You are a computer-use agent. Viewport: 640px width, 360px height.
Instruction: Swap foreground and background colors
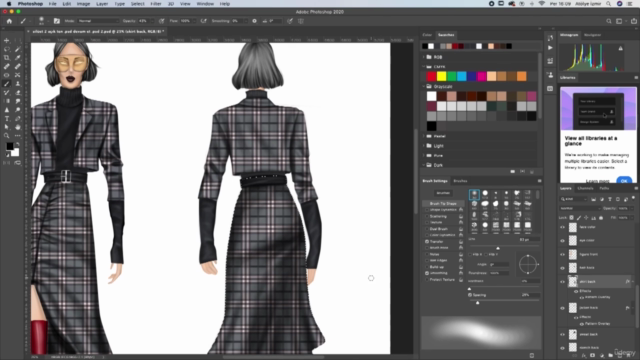tap(17, 144)
